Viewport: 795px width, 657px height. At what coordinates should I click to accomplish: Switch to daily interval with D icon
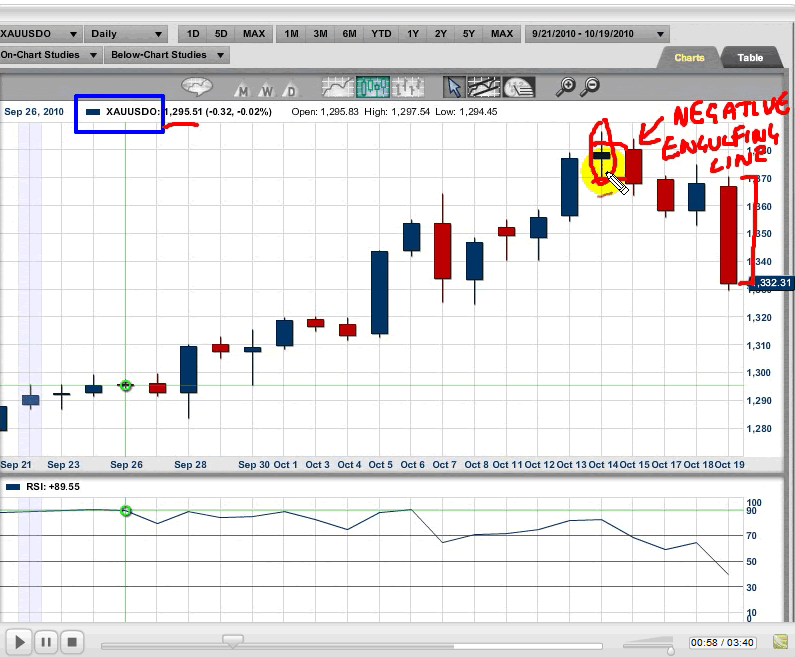[289, 89]
